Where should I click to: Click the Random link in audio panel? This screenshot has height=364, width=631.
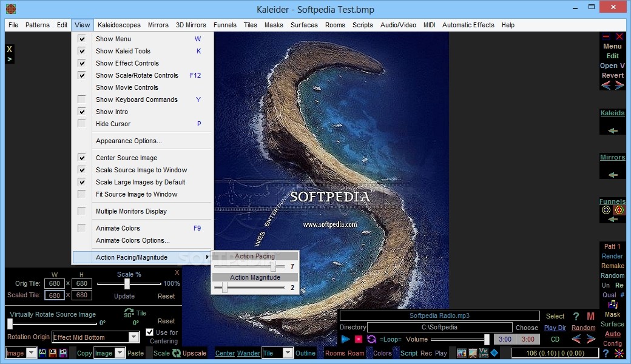click(583, 328)
